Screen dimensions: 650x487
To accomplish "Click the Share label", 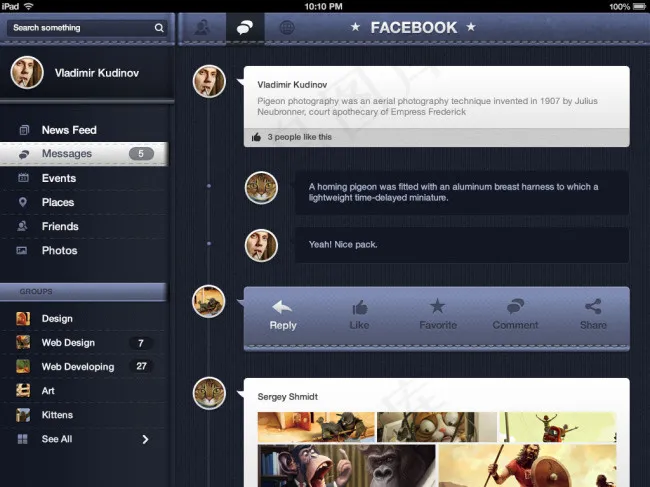I will 593,325.
